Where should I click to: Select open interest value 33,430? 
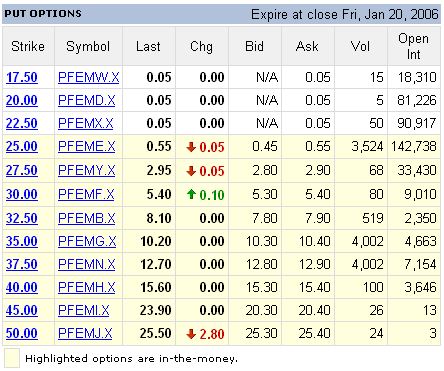pos(417,170)
